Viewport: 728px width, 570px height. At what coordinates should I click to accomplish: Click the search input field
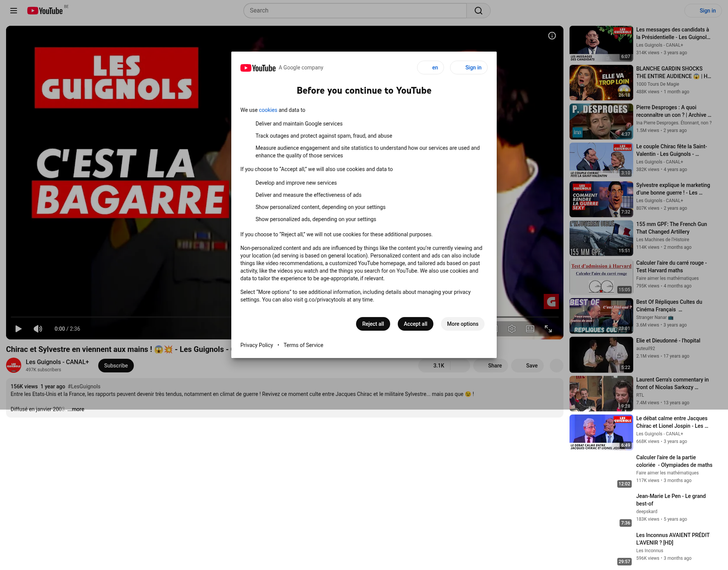tap(355, 11)
